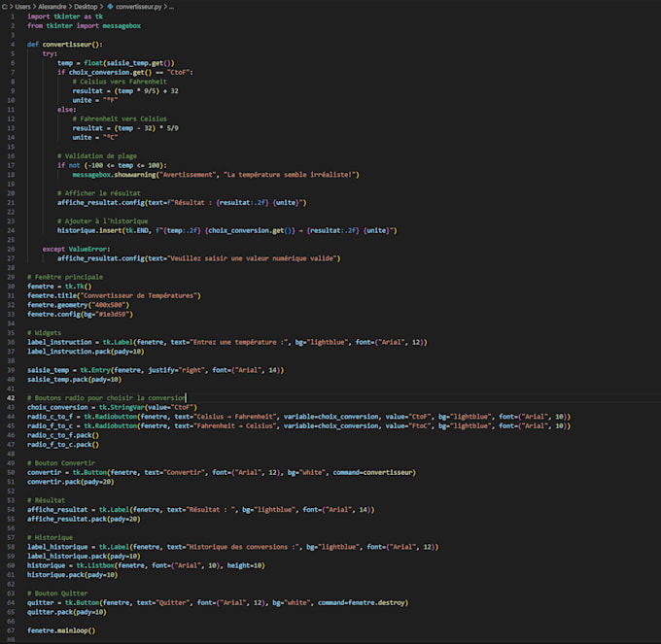The width and height of the screenshot is (661, 644).
Task: Click 'label_instruction = tk.Label' on line 36
Action: click(x=80, y=342)
